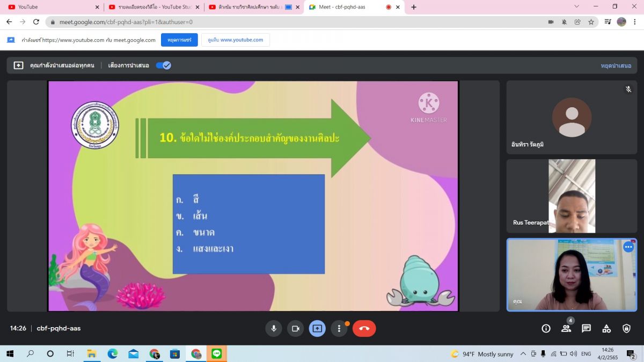Open the chat panel

pyautogui.click(x=586, y=329)
